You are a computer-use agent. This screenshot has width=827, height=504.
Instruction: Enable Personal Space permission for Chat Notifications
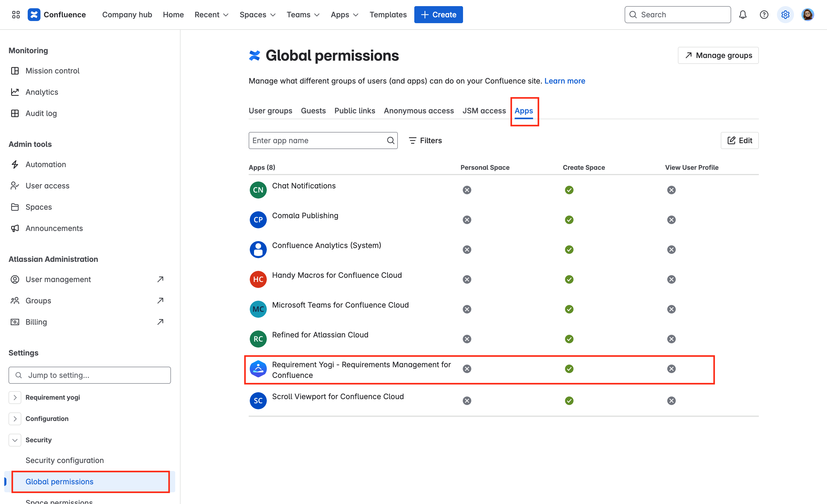click(467, 190)
